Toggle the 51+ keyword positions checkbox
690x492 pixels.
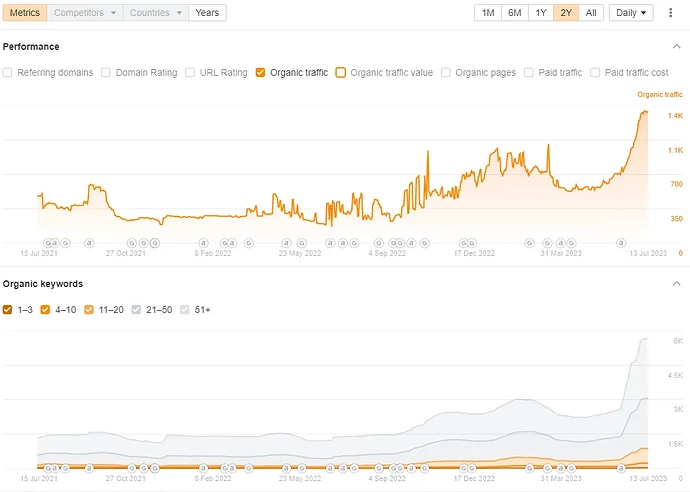coord(185,309)
